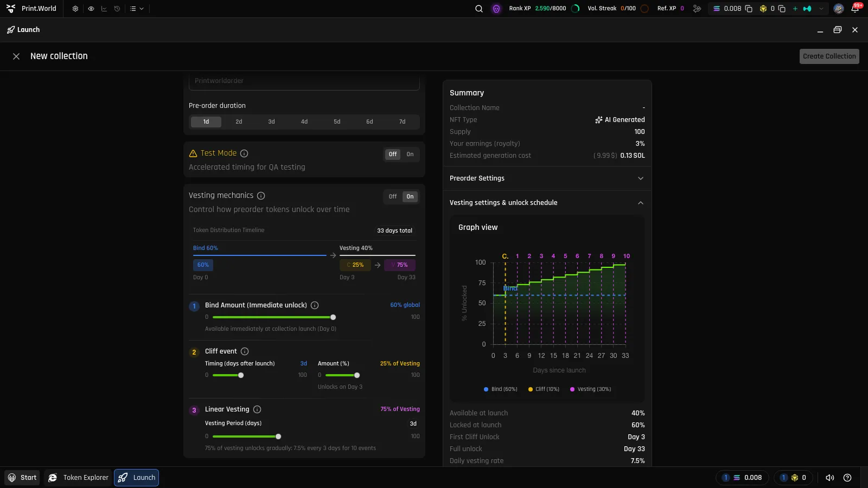Image resolution: width=868 pixels, height=488 pixels.
Task: Click the purple skull rank badge
Action: tap(496, 9)
